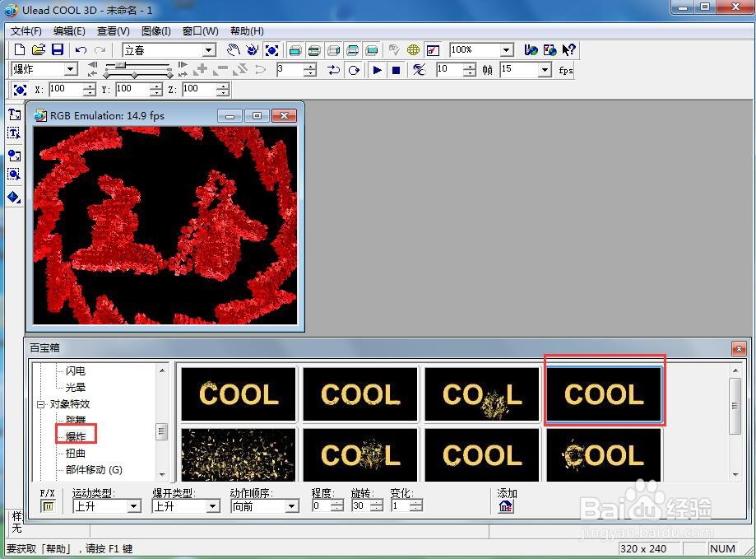Open the 查看(V) menu

tap(114, 30)
